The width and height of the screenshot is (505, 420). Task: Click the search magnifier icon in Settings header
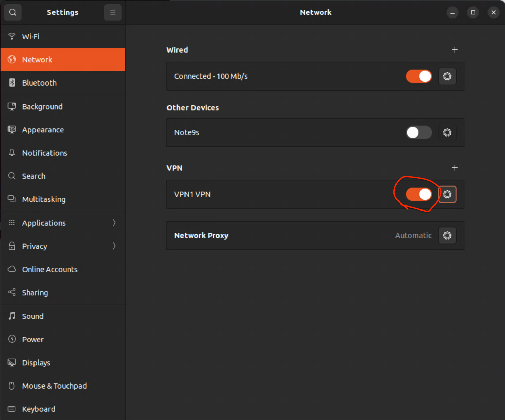13,12
